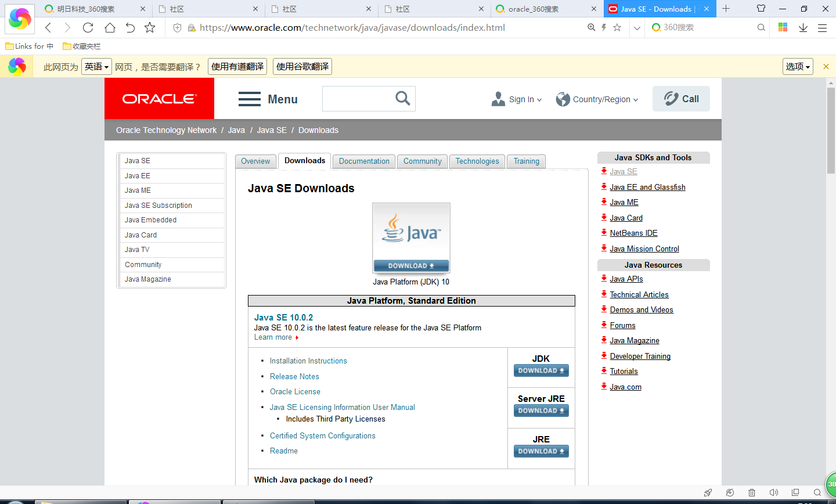Screen dimensions: 836x504
Task: Switch to the Training tab
Action: click(x=527, y=161)
